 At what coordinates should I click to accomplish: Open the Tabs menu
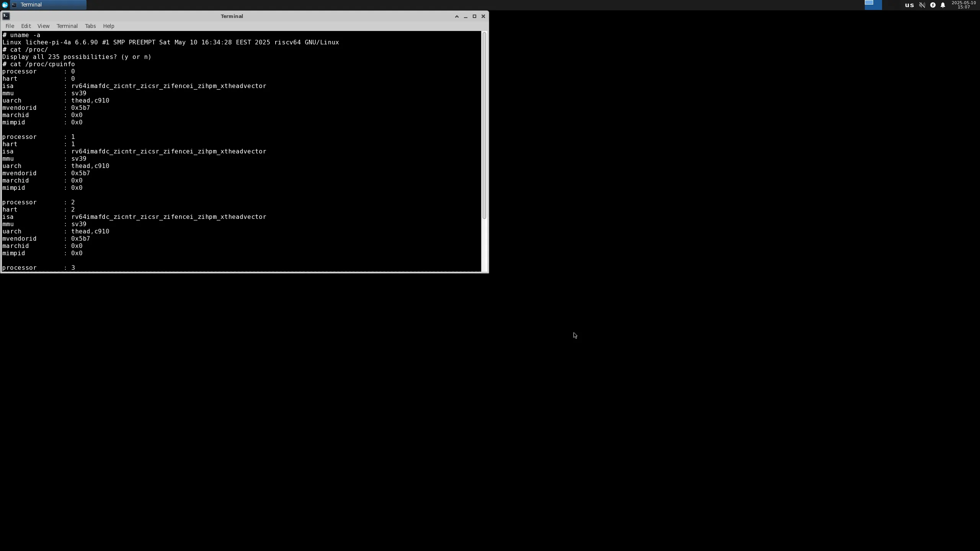pos(90,26)
